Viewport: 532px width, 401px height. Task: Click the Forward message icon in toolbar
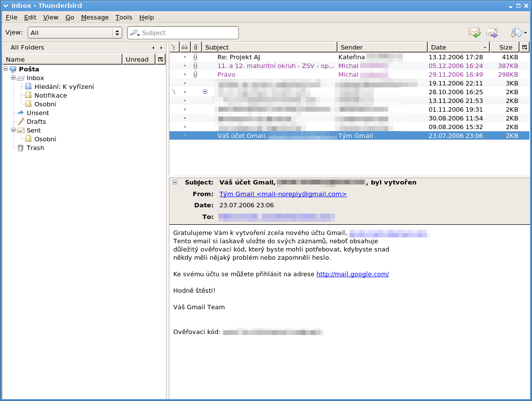coord(492,33)
